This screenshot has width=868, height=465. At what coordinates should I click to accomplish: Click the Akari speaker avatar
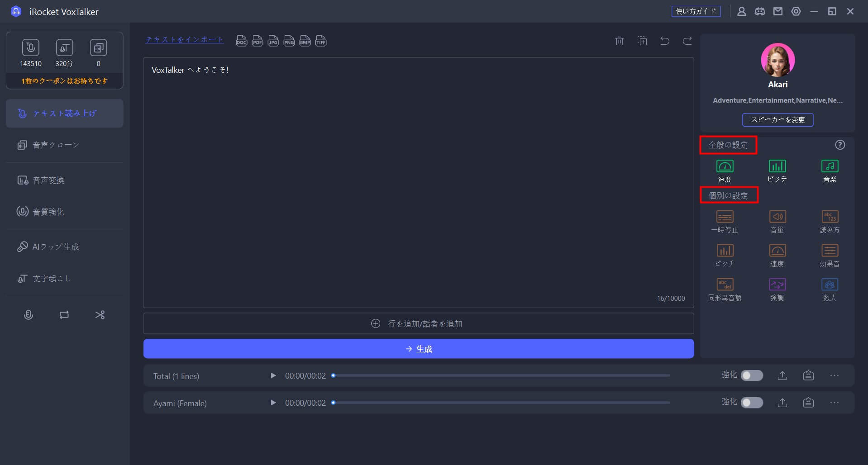pyautogui.click(x=777, y=60)
